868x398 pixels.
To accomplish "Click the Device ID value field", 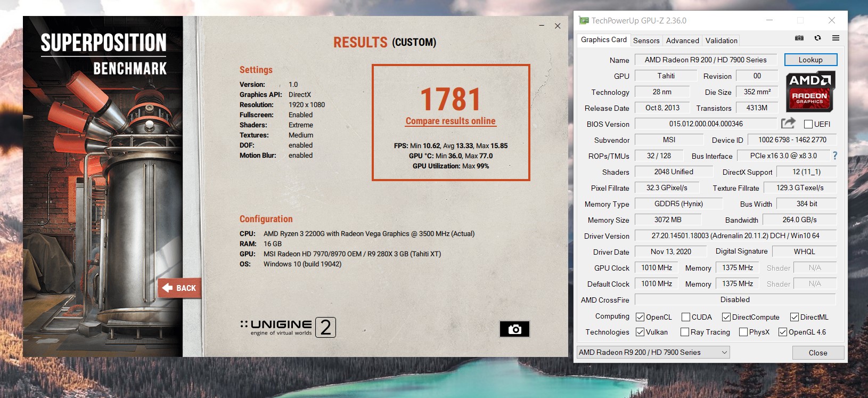I will [792, 140].
